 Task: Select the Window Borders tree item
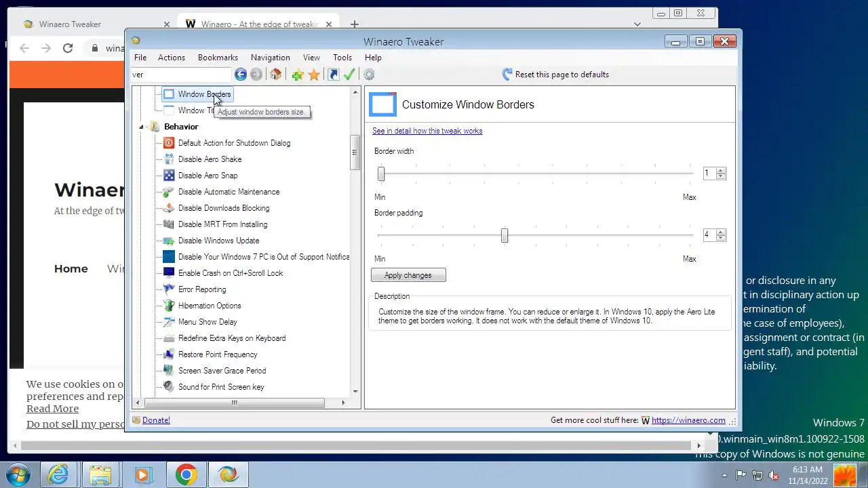point(198,94)
